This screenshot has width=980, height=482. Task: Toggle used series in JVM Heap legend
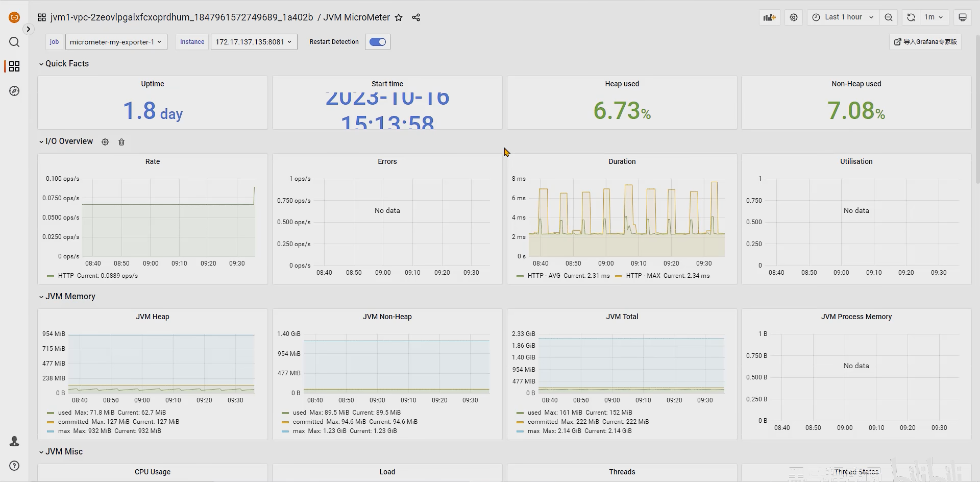(65, 413)
